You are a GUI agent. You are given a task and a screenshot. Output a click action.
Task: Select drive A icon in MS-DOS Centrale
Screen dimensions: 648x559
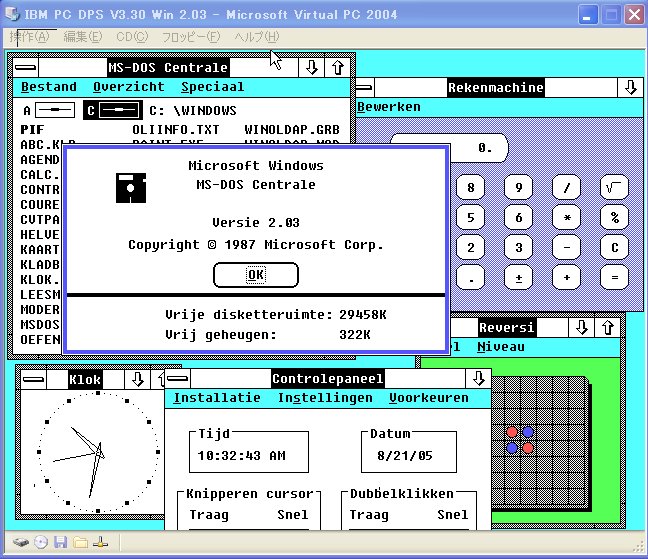click(50, 110)
